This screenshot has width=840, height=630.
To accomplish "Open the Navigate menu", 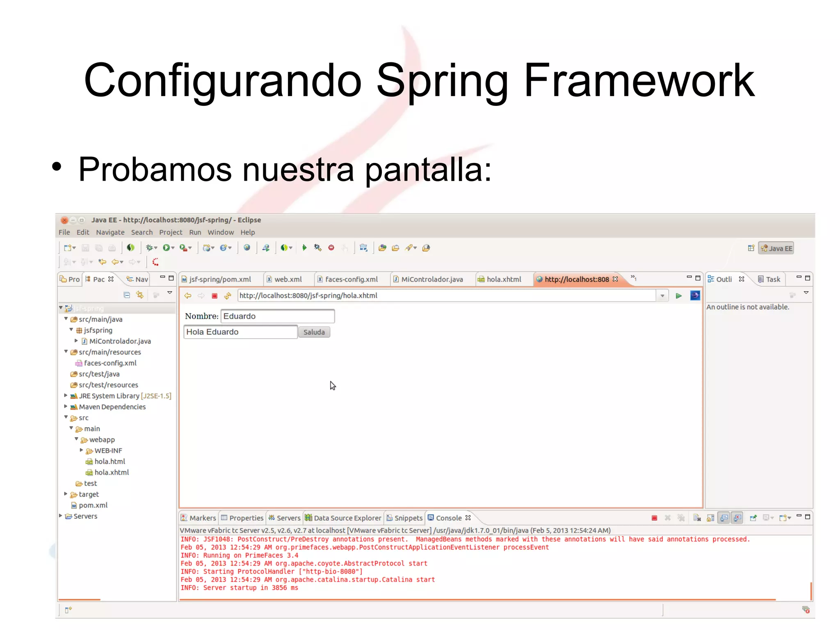I will tap(110, 232).
